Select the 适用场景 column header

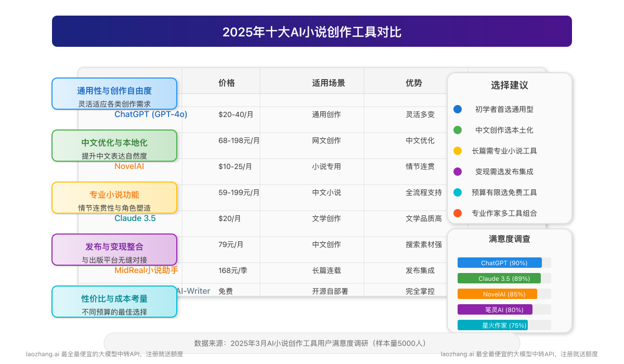point(329,83)
